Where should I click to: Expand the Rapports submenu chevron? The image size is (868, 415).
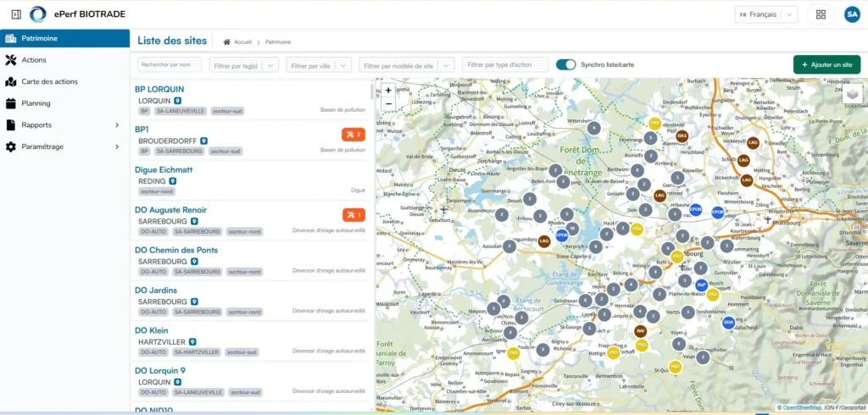[x=117, y=125]
